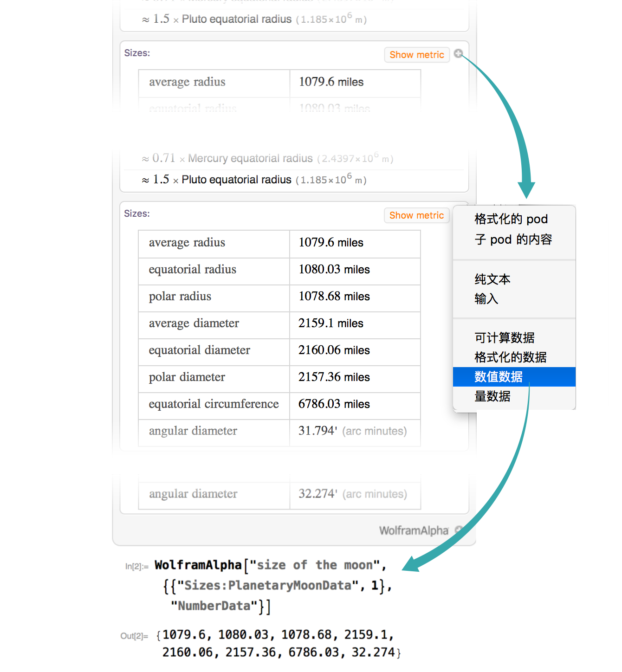The width and height of the screenshot is (622, 672).
Task: Click the lower Pluto equatorial radius comparison line
Action: point(254,180)
